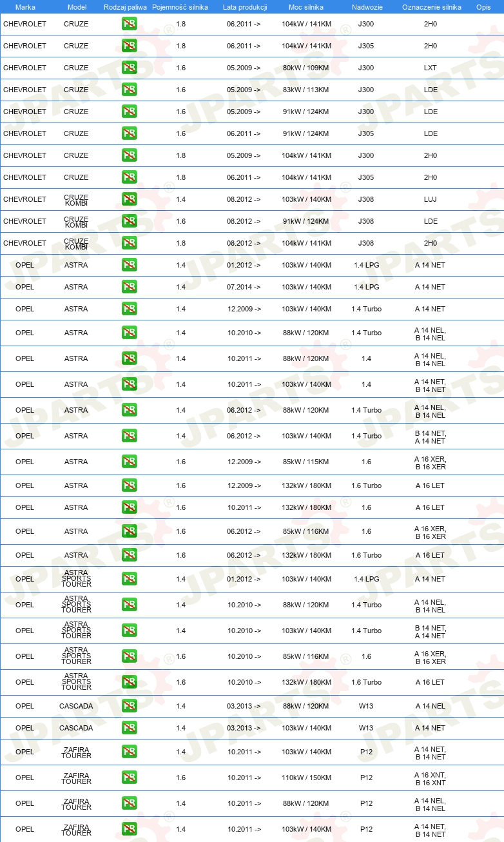Click W13 body cell in Cascada 88kW row
This screenshot has height=842, width=504.
(367, 706)
